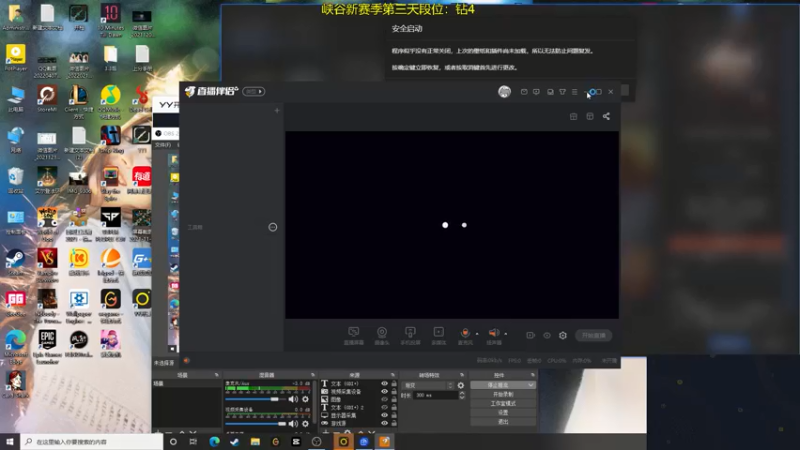This screenshot has width=800, height=450.
Task: Open settings gear for the mic mixer channel
Action: click(305, 399)
